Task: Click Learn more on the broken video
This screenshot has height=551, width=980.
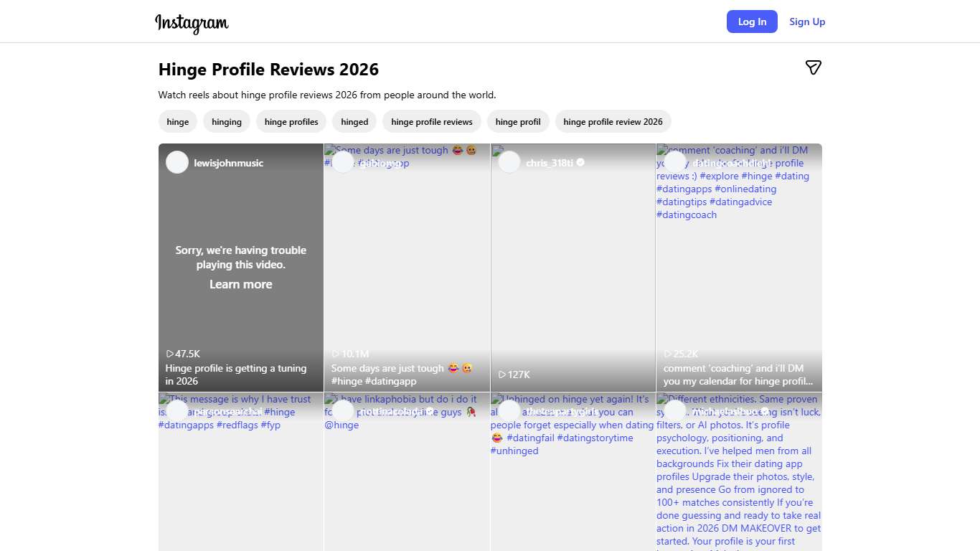Action: click(x=240, y=284)
